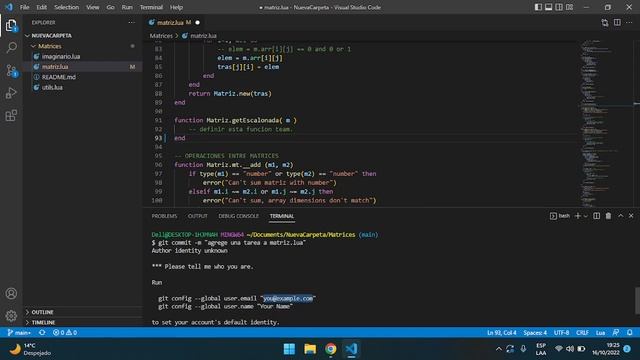Image resolution: width=640 pixels, height=360 pixels.
Task: Click the terminal scrollbar thumb
Action: [x=637, y=301]
